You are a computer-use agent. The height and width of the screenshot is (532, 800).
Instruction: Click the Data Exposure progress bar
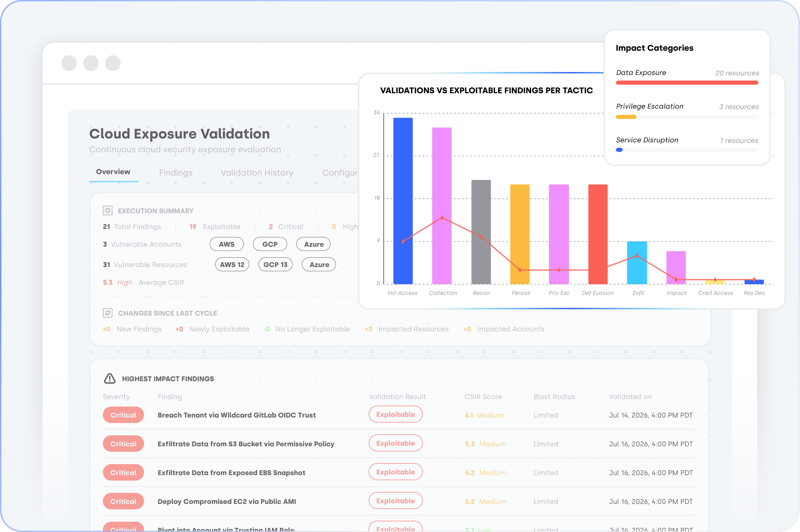point(687,83)
